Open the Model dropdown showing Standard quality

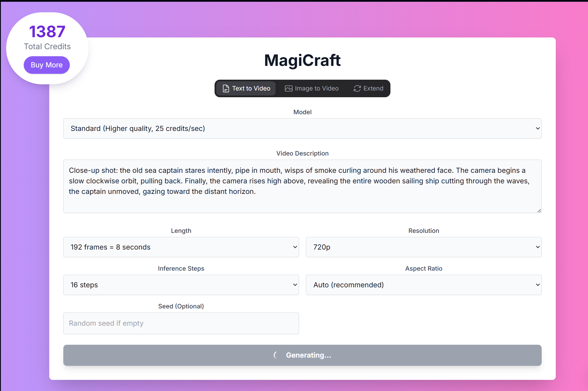coord(303,128)
